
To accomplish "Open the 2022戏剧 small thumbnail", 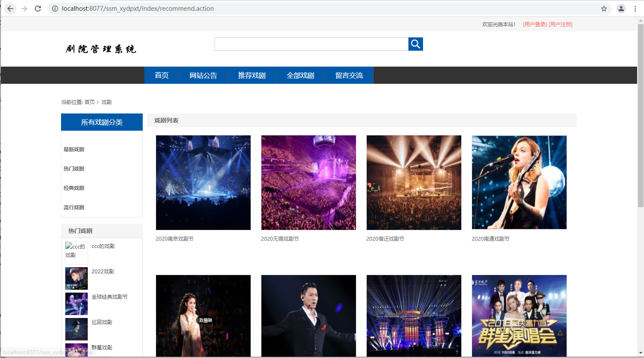I will (x=77, y=278).
